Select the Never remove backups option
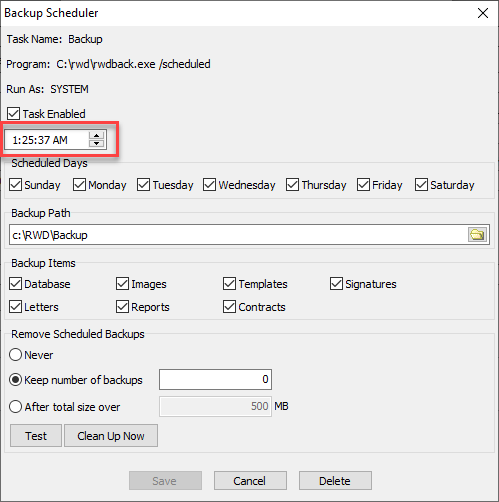 [x=16, y=355]
